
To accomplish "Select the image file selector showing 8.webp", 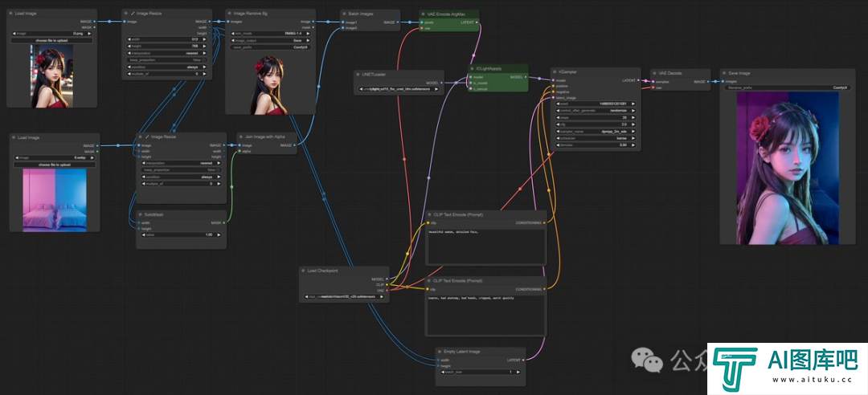I will pos(55,157).
